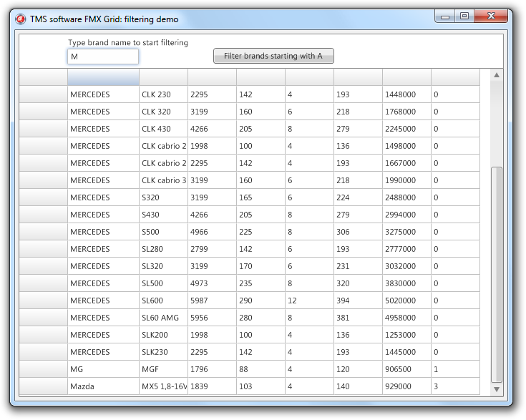Close the filtering demo window

491,16
